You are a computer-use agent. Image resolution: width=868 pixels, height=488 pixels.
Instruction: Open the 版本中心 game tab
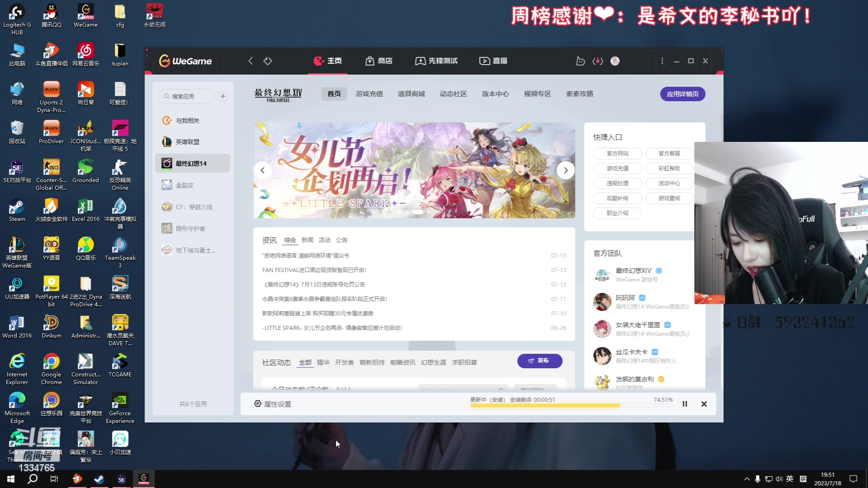495,94
